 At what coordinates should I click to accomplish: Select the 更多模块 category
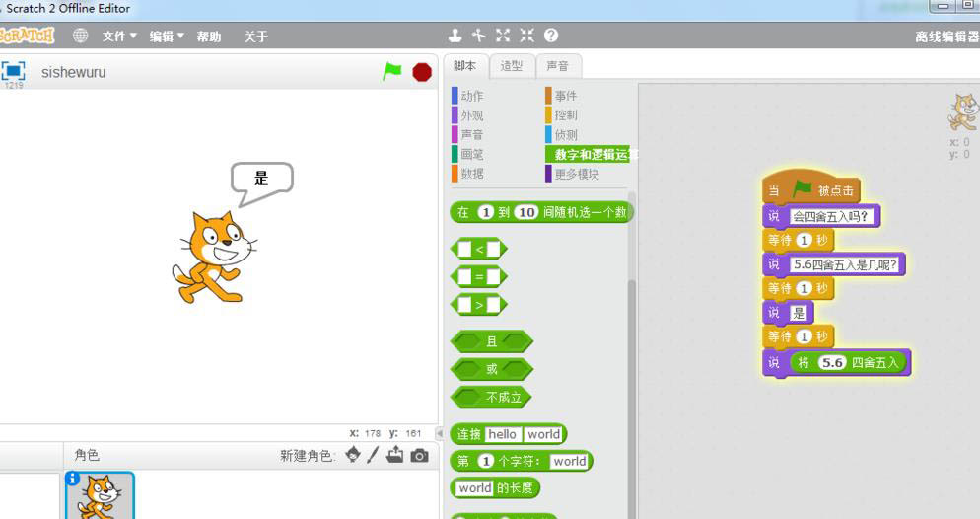(573, 174)
